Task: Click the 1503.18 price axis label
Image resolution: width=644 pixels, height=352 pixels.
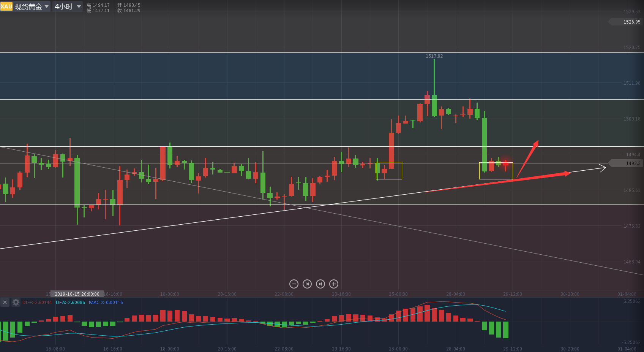Action: click(632, 119)
